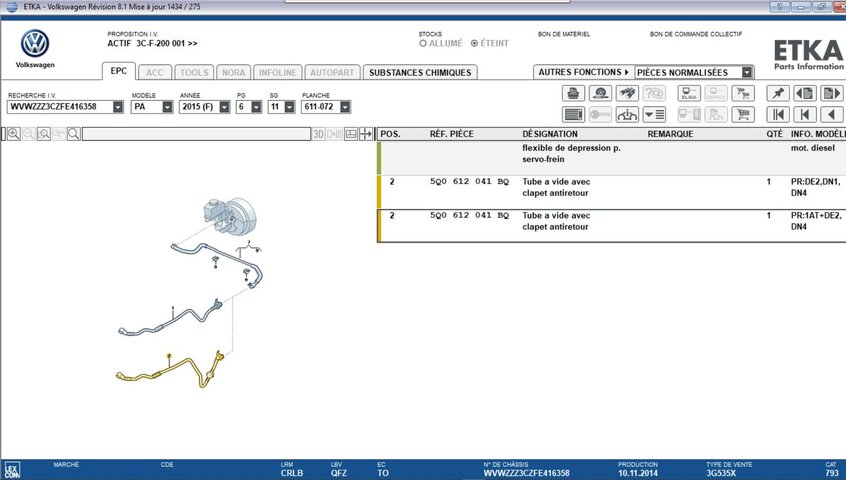Switch to the AUTOPART tab
This screenshot has height=480, width=846.
click(332, 73)
